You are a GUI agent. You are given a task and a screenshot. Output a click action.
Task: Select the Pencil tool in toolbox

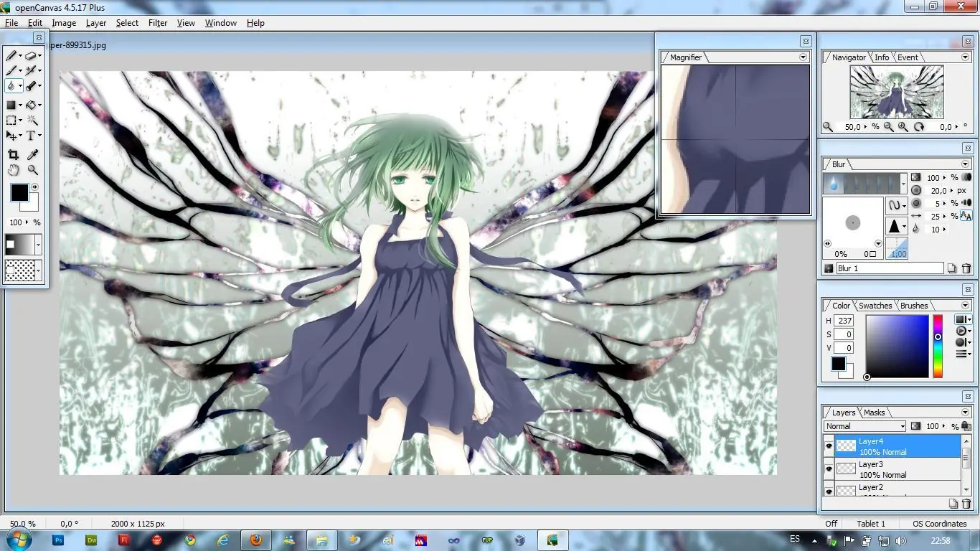[x=11, y=55]
